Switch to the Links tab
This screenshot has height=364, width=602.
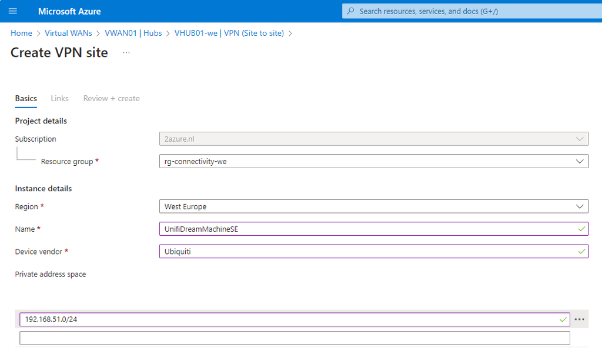pyautogui.click(x=59, y=98)
